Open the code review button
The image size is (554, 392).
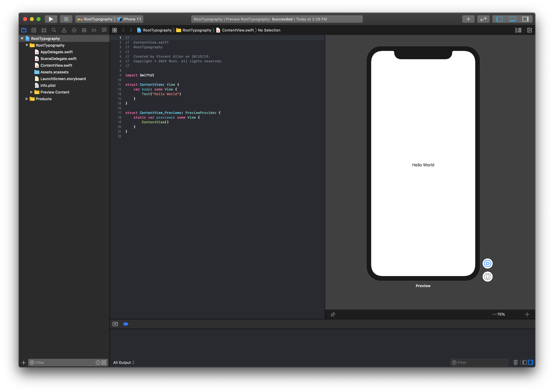pos(483,19)
